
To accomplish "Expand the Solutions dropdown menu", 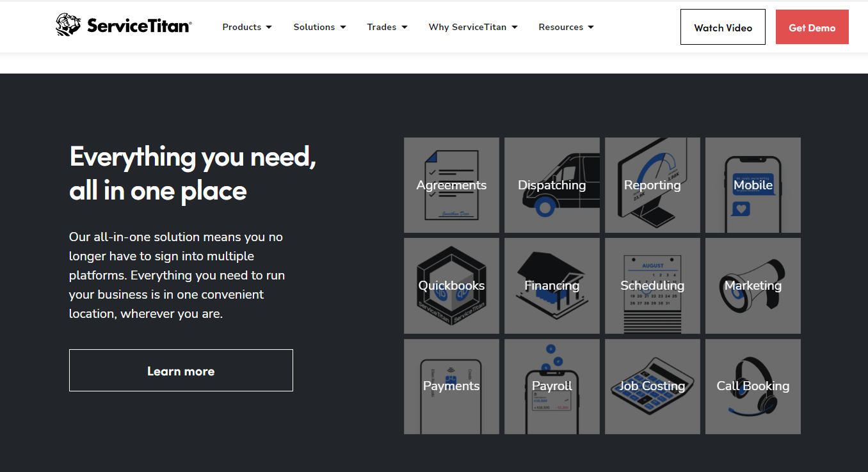I will point(319,27).
